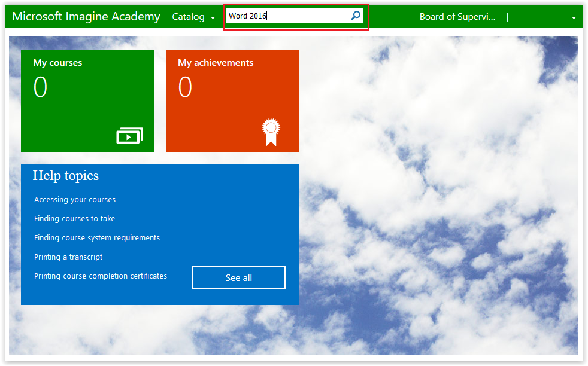This screenshot has width=588, height=366.
Task: Open the Catalog dropdown menu
Action: pyautogui.click(x=193, y=17)
